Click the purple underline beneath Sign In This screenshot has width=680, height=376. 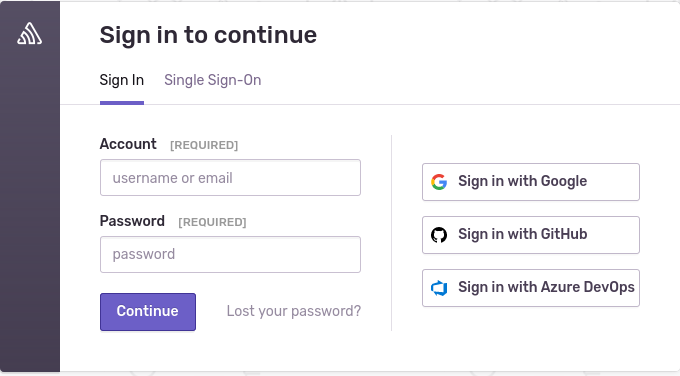[122, 103]
